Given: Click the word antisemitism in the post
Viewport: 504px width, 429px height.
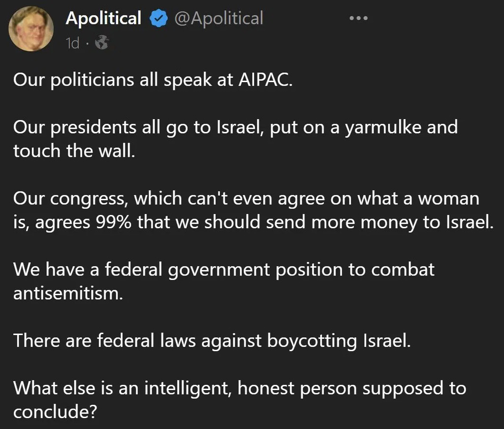Looking at the screenshot, I should click(67, 293).
